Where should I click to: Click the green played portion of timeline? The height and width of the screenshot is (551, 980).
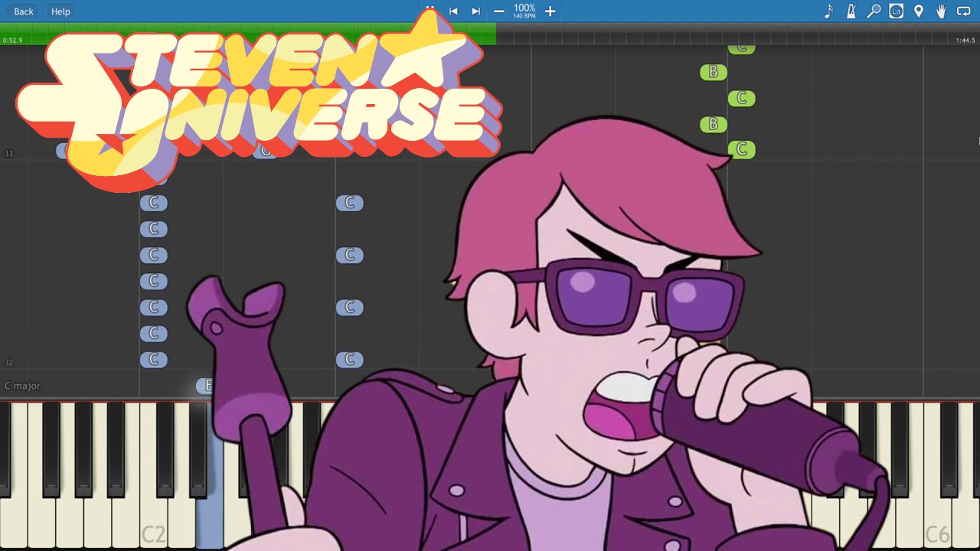(248, 34)
